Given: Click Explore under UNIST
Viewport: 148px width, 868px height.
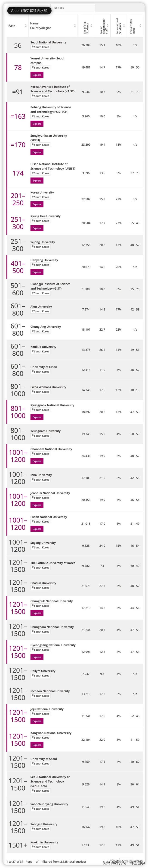Looking at the screenshot, I should 37,181.
